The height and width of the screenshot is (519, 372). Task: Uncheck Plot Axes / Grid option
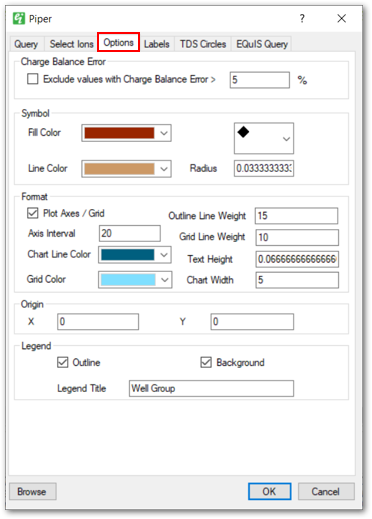point(32,213)
